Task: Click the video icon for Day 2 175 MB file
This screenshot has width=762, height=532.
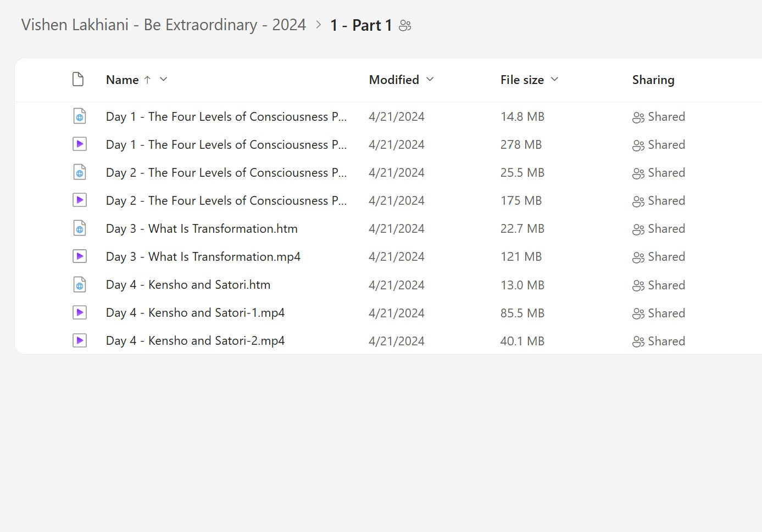Action: coord(80,200)
